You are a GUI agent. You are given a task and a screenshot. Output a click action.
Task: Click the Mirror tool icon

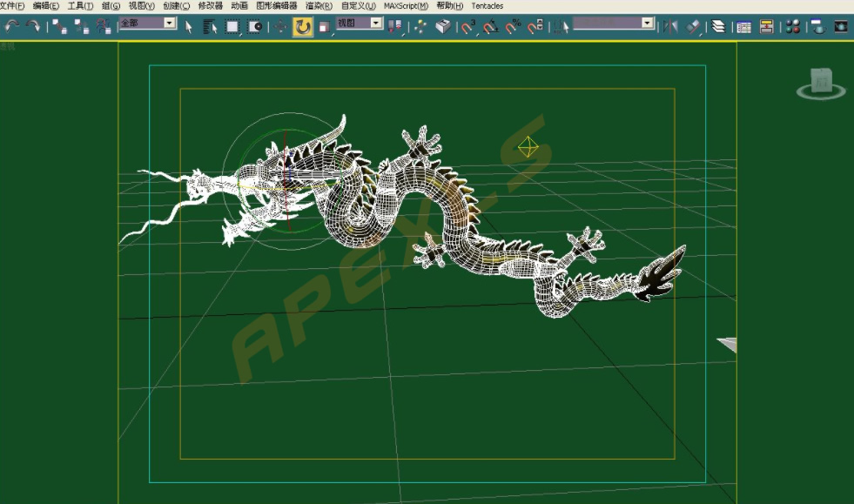[670, 26]
